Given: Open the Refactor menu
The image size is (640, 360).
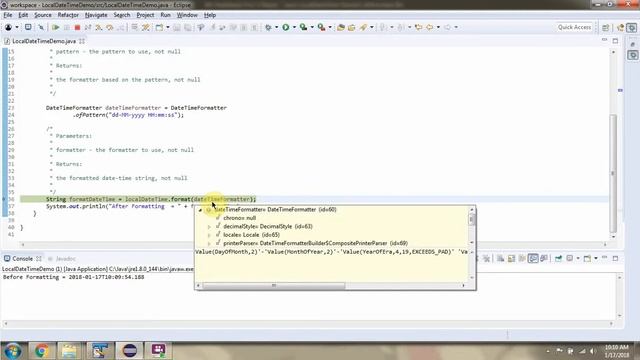Looking at the screenshot, I should (68, 15).
